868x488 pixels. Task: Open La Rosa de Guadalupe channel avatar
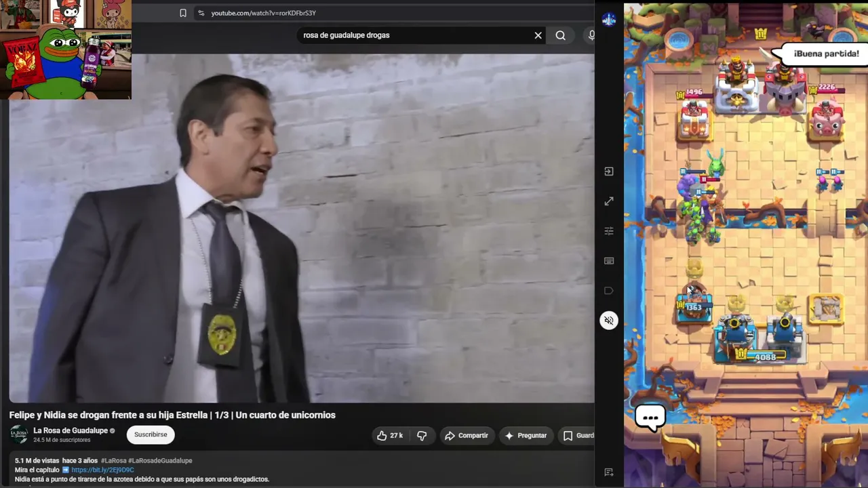pyautogui.click(x=19, y=434)
